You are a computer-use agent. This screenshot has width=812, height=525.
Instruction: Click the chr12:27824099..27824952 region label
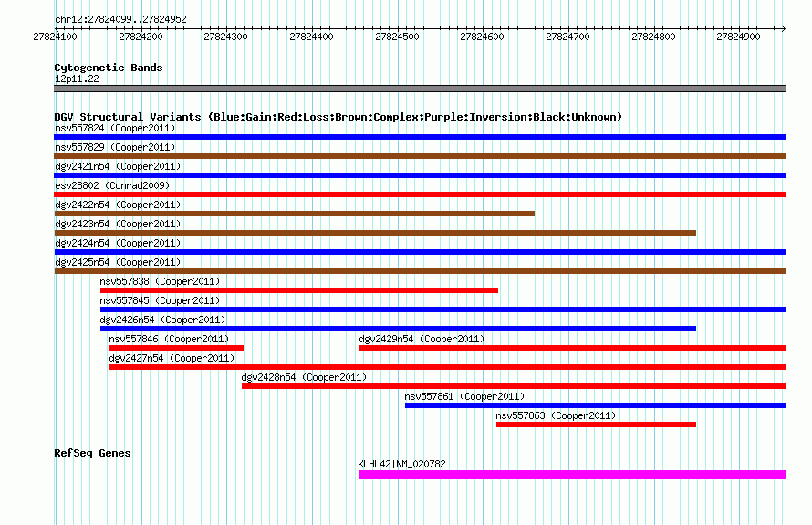point(120,19)
